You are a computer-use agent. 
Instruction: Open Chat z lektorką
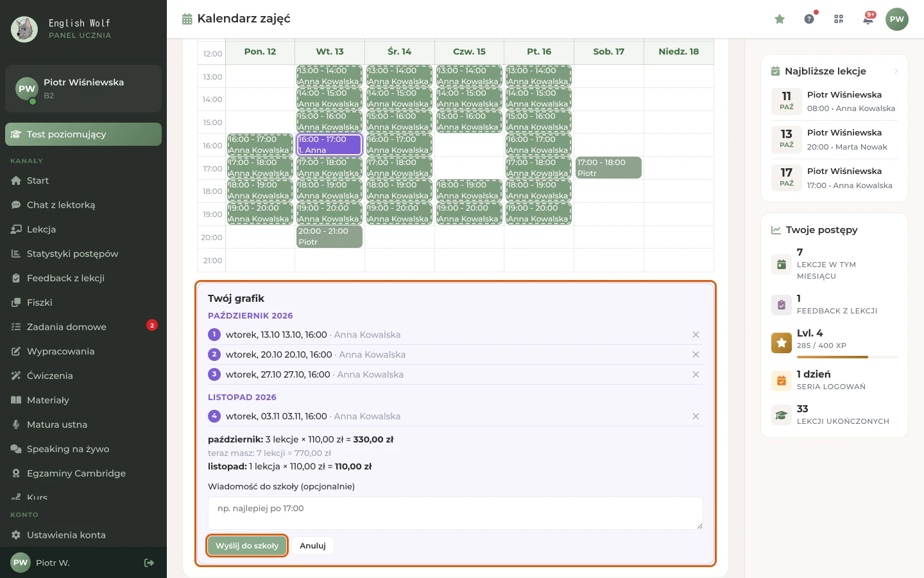83,205
